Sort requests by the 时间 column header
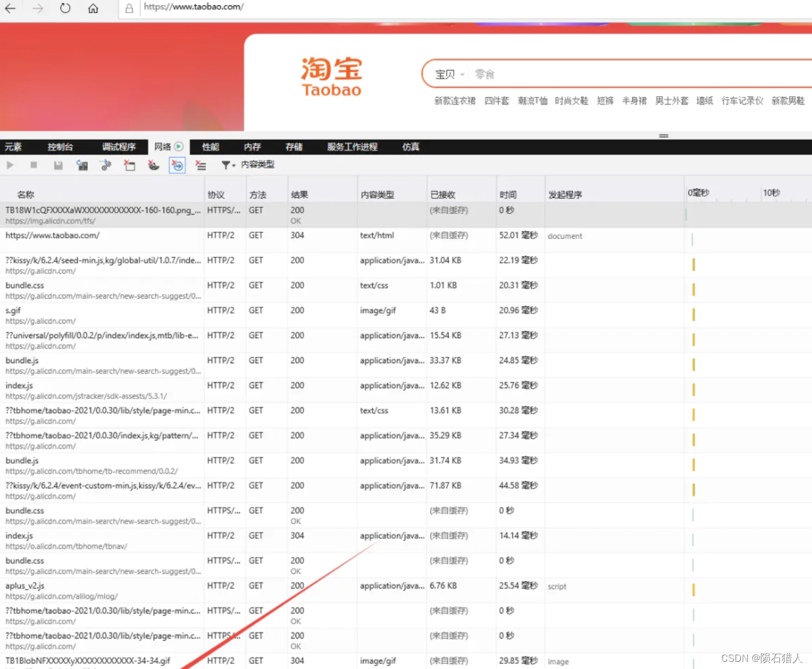Screen dimensions: 812x669 pos(508,195)
